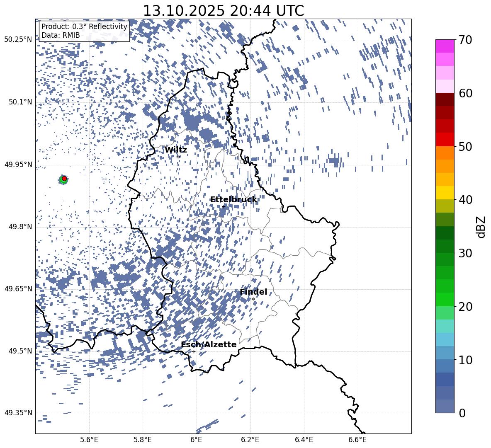The width and height of the screenshot is (491, 448).
Task: Click the 30 value on the colorbar
Action: click(x=465, y=253)
